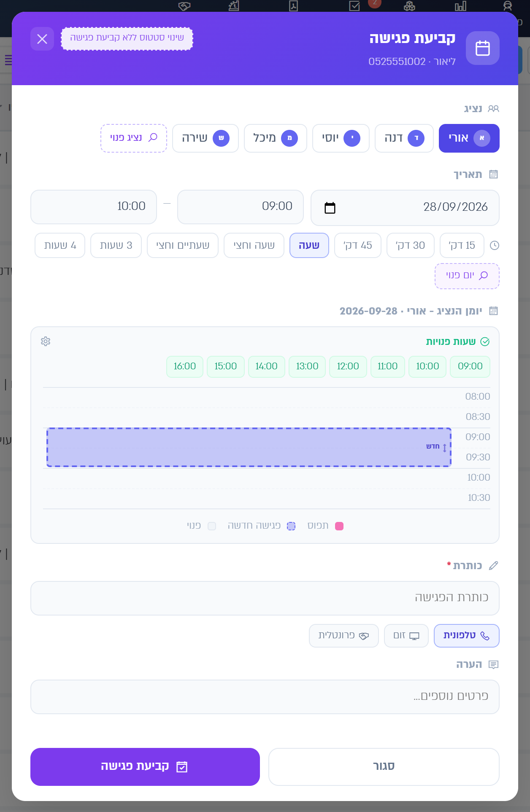Choose the זום meeting type

(406, 636)
